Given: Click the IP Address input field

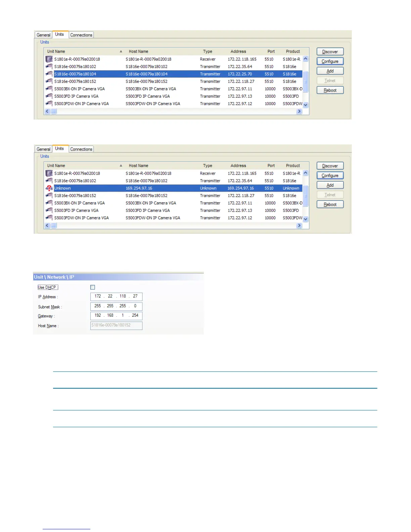Looking at the screenshot, I should [x=116, y=297].
